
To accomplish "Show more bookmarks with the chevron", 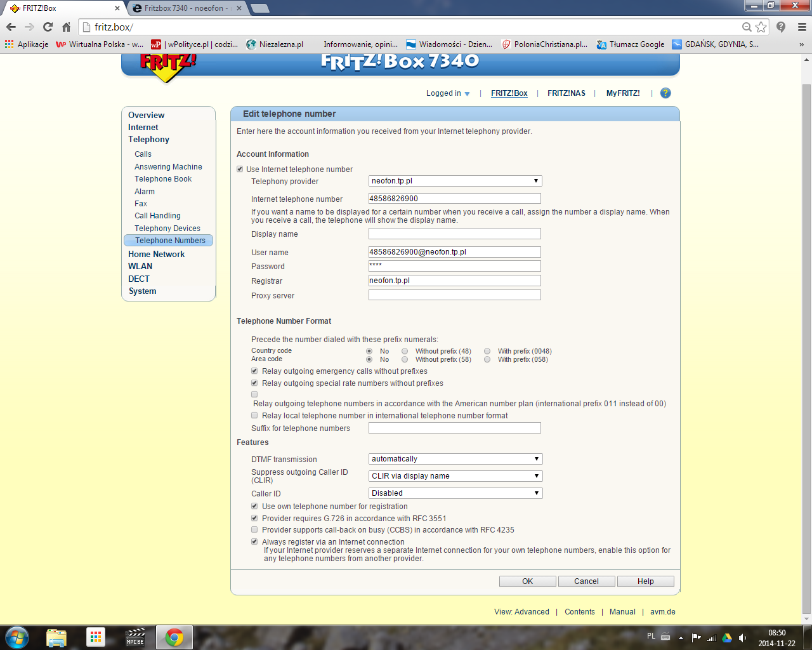I will click(x=801, y=44).
